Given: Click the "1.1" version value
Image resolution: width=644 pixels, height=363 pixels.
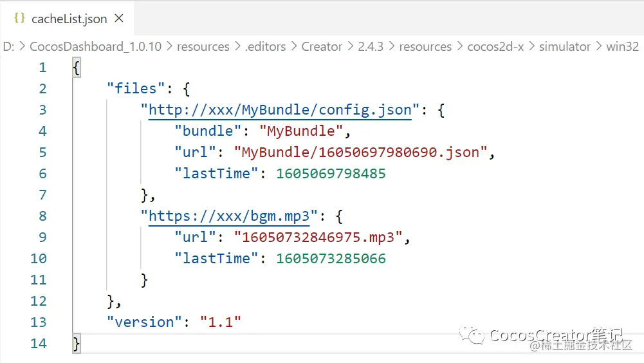Looking at the screenshot, I should [221, 322].
